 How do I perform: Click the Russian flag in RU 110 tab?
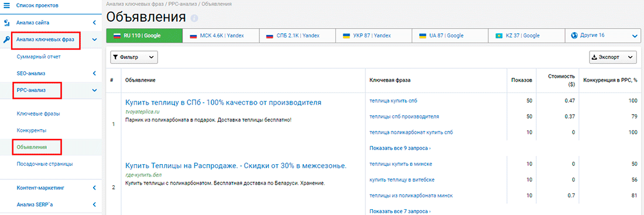point(117,36)
